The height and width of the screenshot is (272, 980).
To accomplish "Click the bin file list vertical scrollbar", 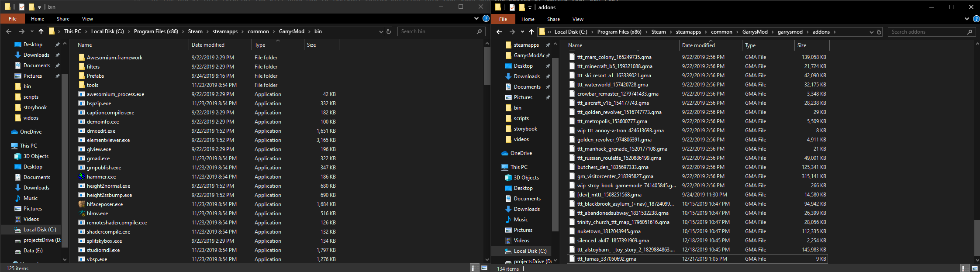I will point(487,65).
